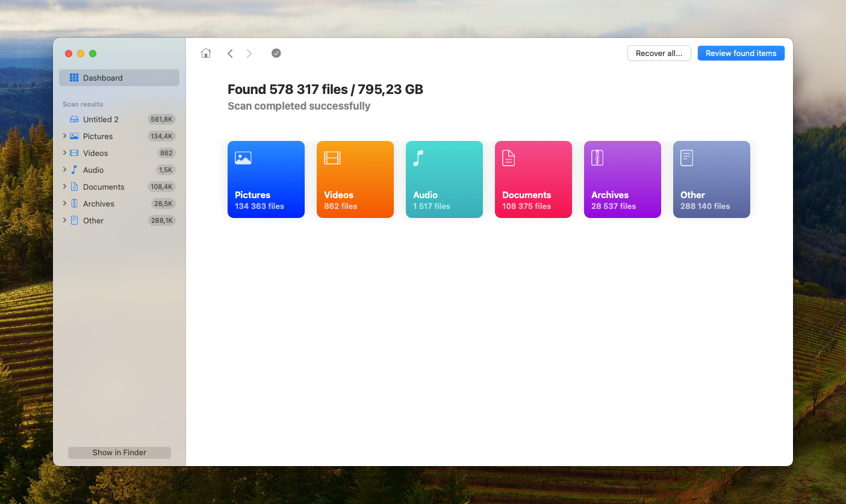
Task: Open the pink Documents category card
Action: (533, 179)
